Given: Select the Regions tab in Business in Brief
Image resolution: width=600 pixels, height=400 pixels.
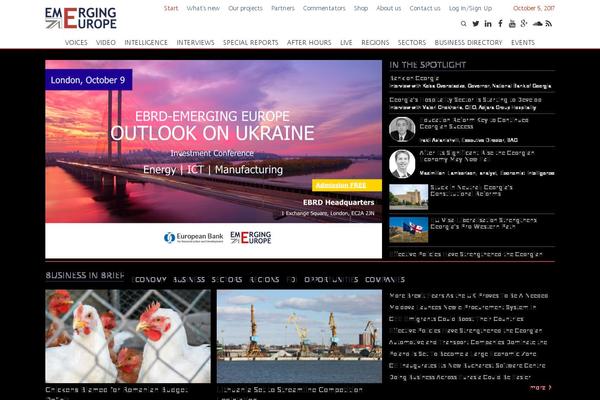Looking at the screenshot, I should (x=264, y=280).
